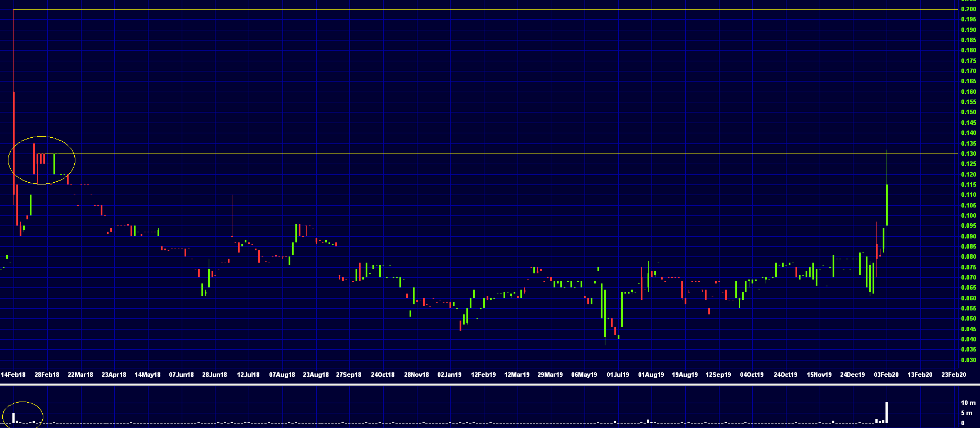Click the 0.040 price axis label
The image size is (980, 428).
(969, 340)
